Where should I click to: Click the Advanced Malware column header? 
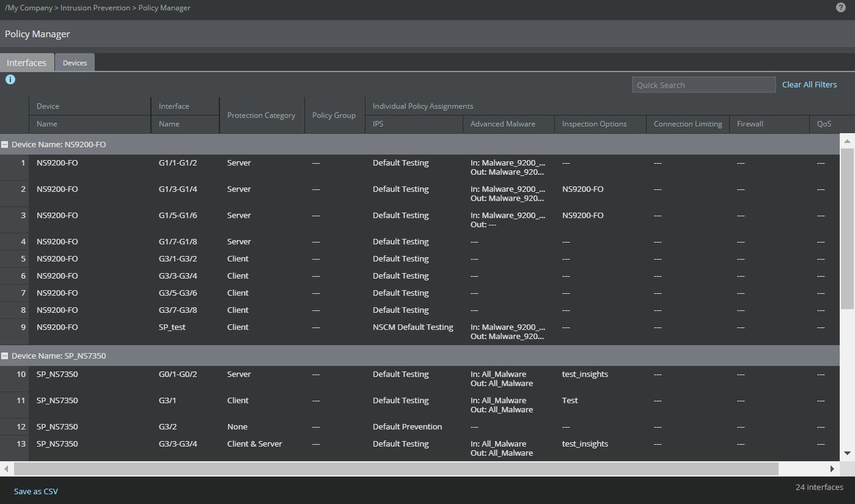(x=508, y=124)
